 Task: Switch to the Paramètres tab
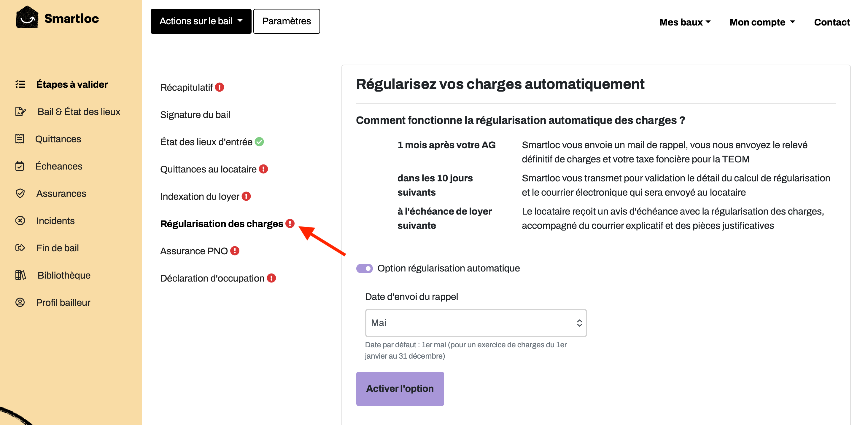pos(286,21)
